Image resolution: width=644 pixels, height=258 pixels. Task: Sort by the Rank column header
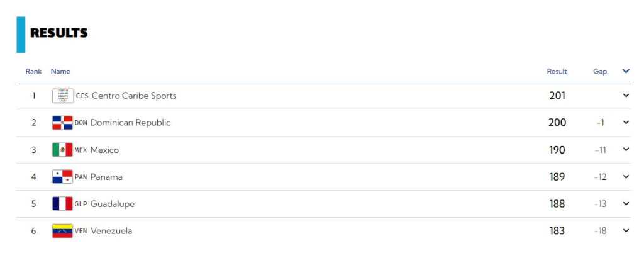point(33,72)
